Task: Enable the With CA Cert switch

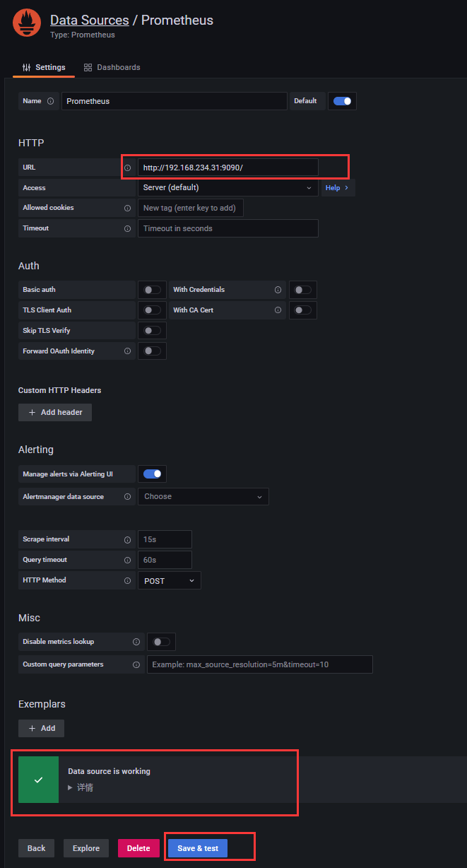Action: (x=302, y=310)
